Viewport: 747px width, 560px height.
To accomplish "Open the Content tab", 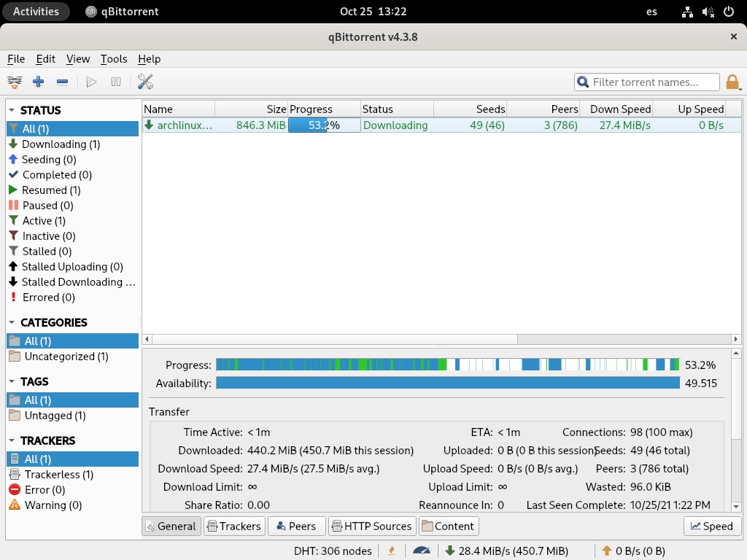I will [449, 526].
